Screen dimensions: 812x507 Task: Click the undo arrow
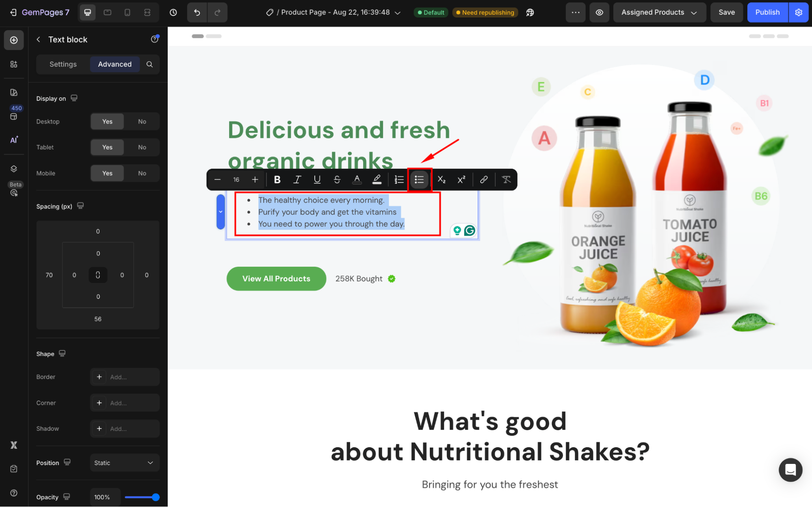coord(197,13)
